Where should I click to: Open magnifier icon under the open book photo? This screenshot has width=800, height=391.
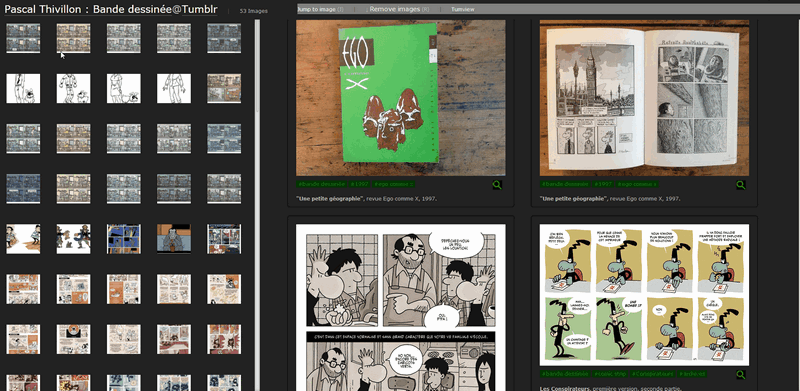(741, 185)
